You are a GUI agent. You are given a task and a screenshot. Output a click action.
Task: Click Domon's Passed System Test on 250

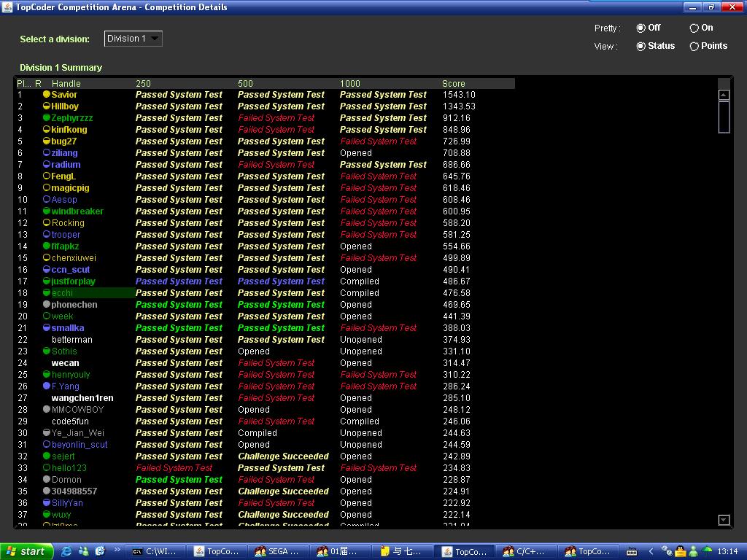(x=179, y=479)
